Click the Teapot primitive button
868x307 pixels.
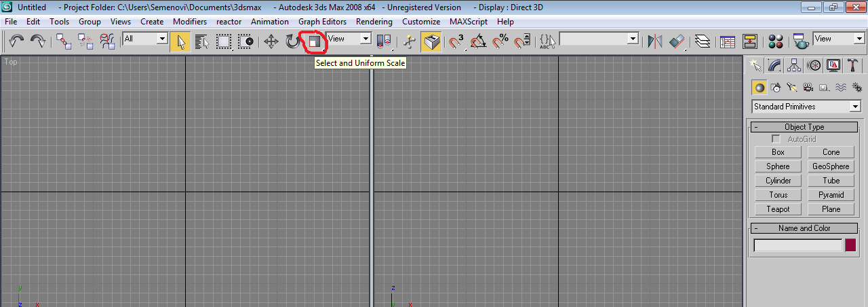(778, 209)
